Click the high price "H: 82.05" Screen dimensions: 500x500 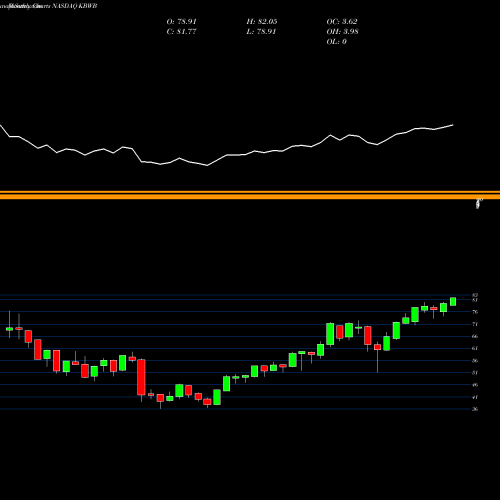[262, 22]
